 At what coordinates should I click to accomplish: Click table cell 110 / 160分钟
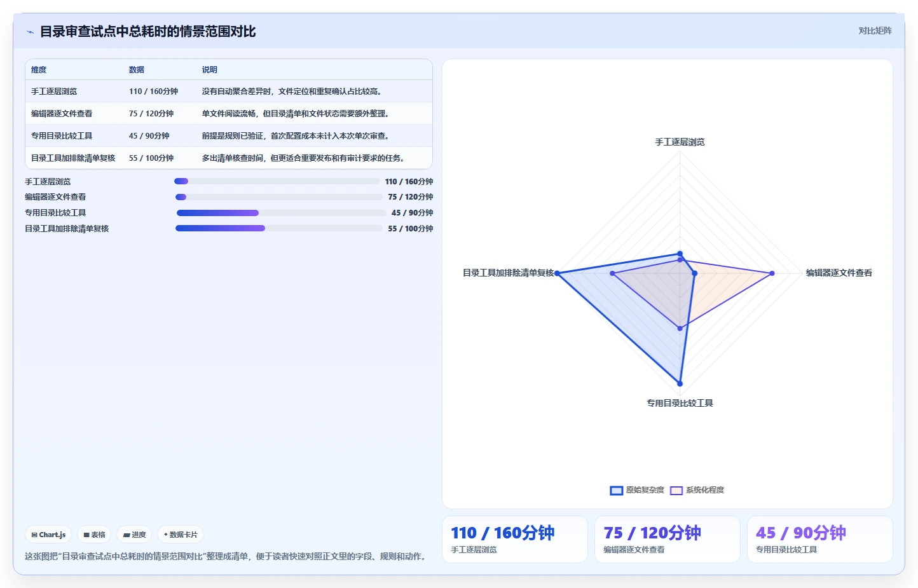click(154, 92)
